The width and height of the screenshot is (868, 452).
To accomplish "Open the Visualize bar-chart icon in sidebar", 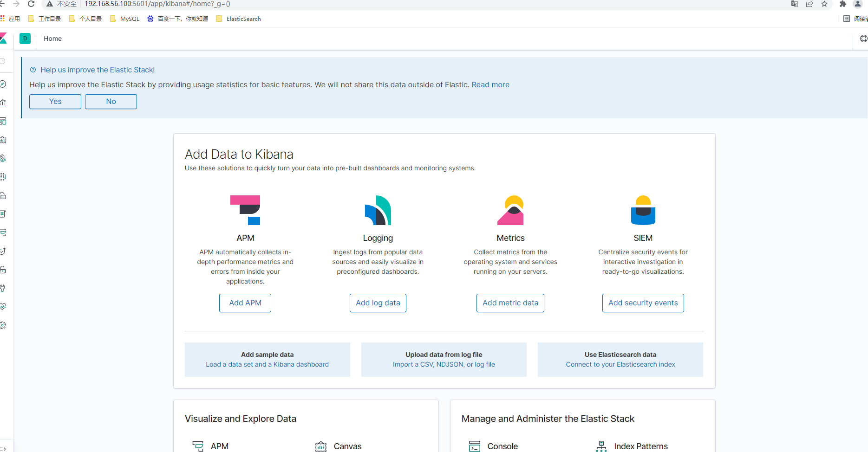I will coord(4,103).
